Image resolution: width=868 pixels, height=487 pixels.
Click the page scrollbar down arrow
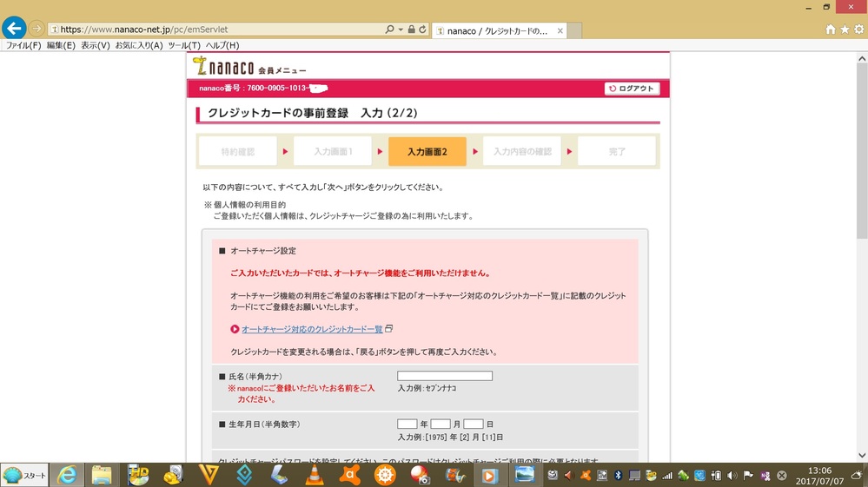[x=862, y=456]
